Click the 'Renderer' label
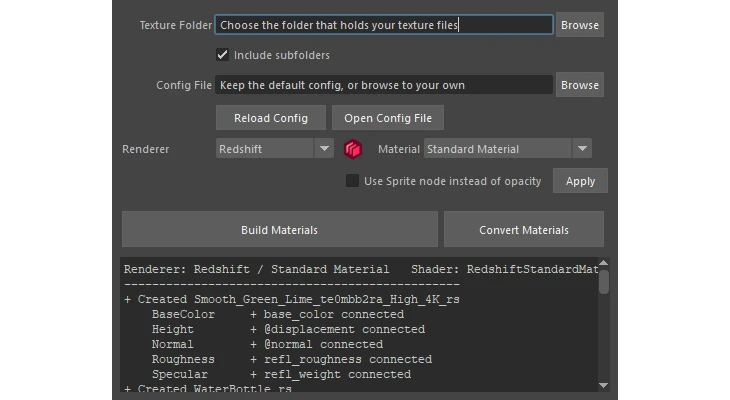Screen dimensions: 730x400 coord(145,149)
